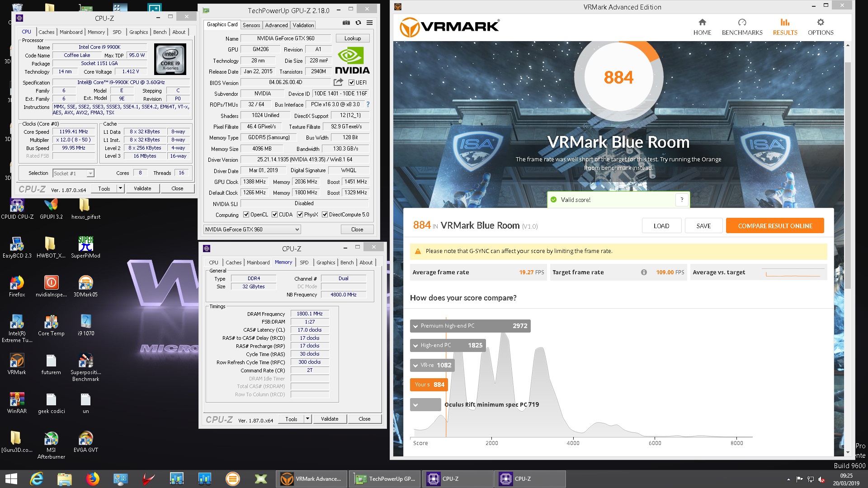
Task: Click the VRMark vertical scrollbar thumb
Action: (848, 176)
